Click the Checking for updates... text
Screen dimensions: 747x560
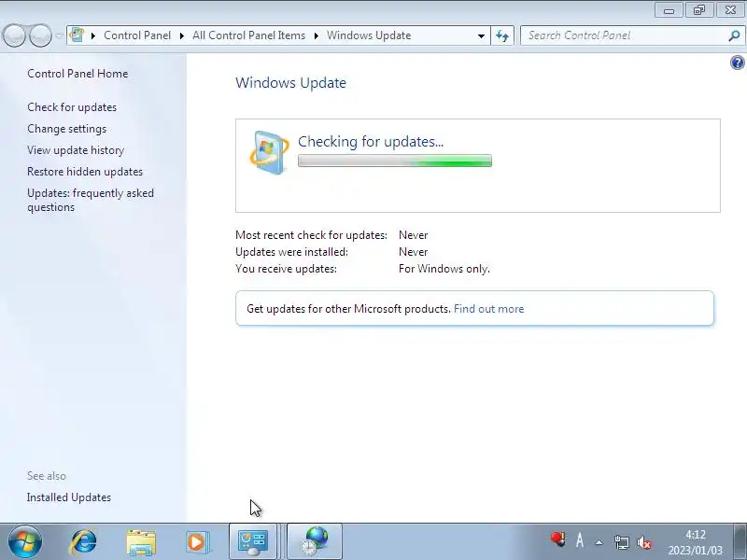tap(371, 142)
